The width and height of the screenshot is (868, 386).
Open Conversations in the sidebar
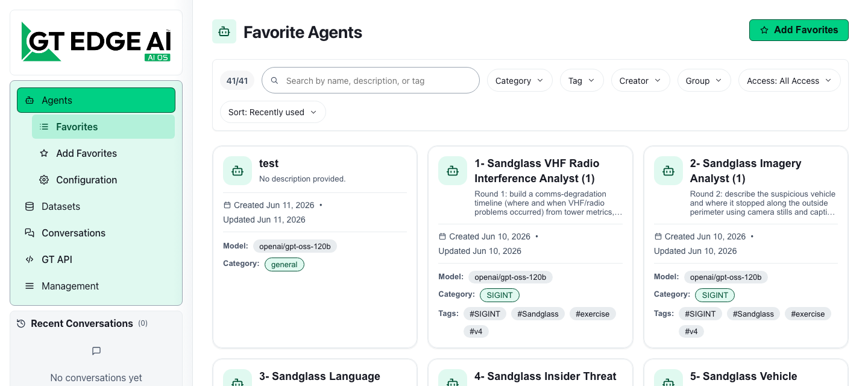tap(96, 233)
